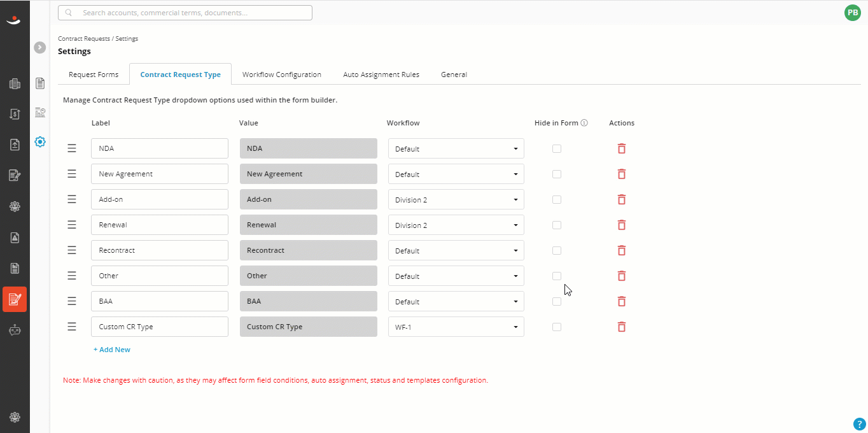Delete the BAA request type
The width and height of the screenshot is (868, 433).
pos(622,301)
